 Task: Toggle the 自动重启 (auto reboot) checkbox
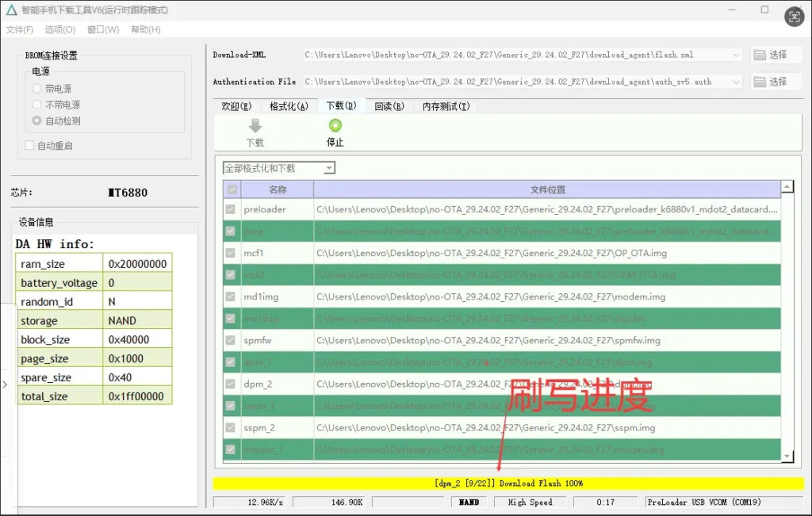tap(29, 145)
